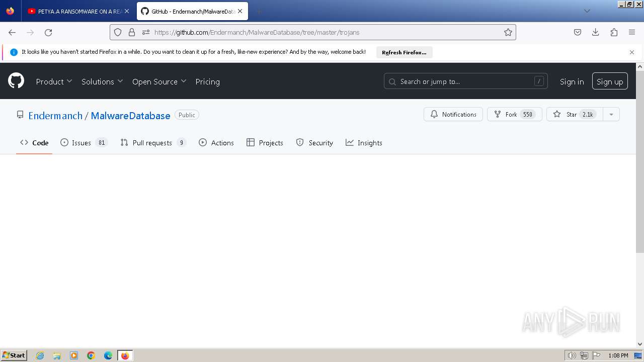Click the Sign in link
This screenshot has height=362, width=644.
572,81
